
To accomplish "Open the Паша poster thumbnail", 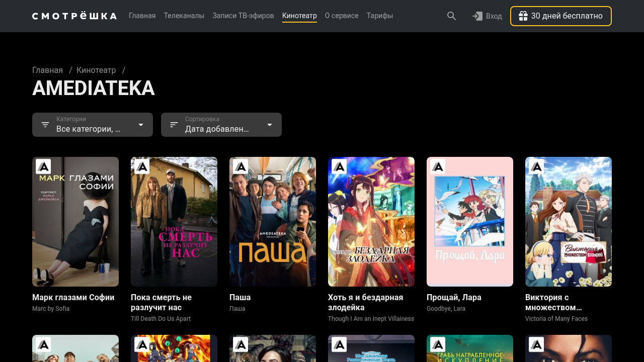I will [x=273, y=222].
